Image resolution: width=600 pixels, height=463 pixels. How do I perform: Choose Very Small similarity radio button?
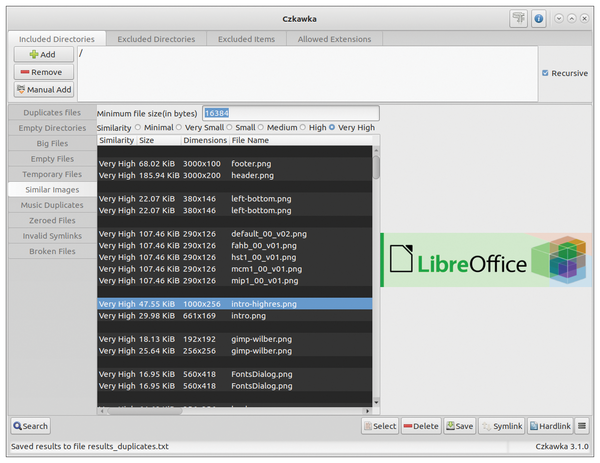click(x=179, y=127)
